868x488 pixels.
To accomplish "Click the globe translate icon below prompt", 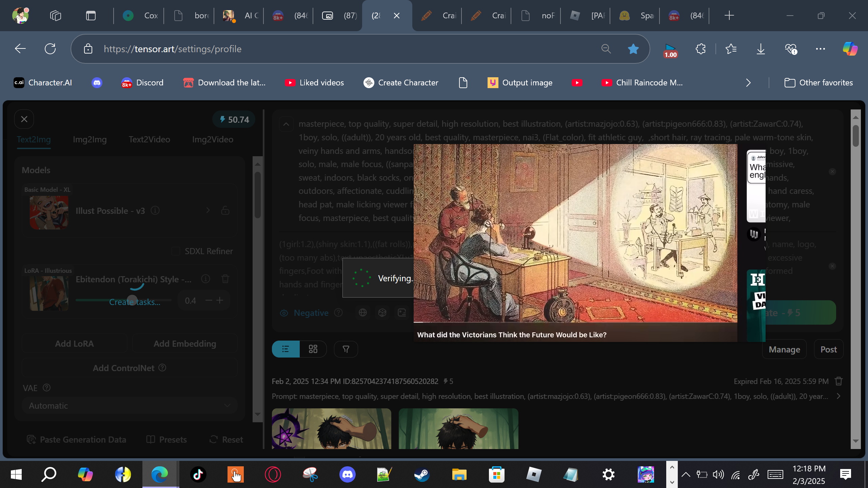I will 363,312.
